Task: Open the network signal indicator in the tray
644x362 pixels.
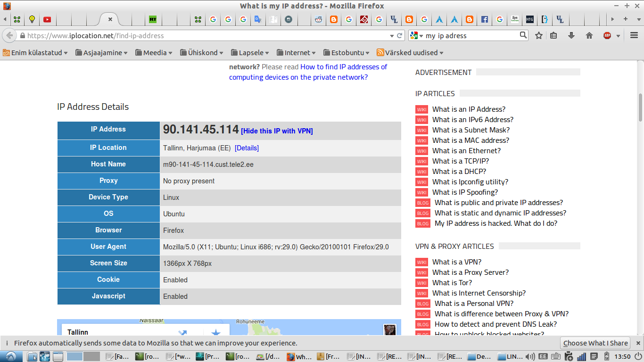Action: point(581,357)
